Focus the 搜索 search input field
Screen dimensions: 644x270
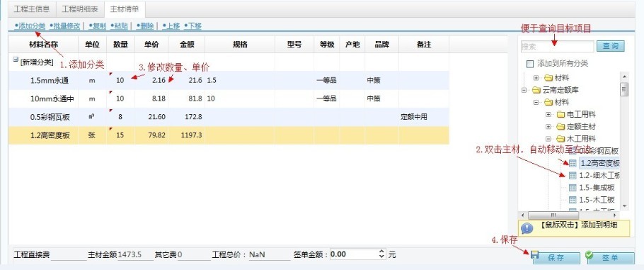[558, 47]
